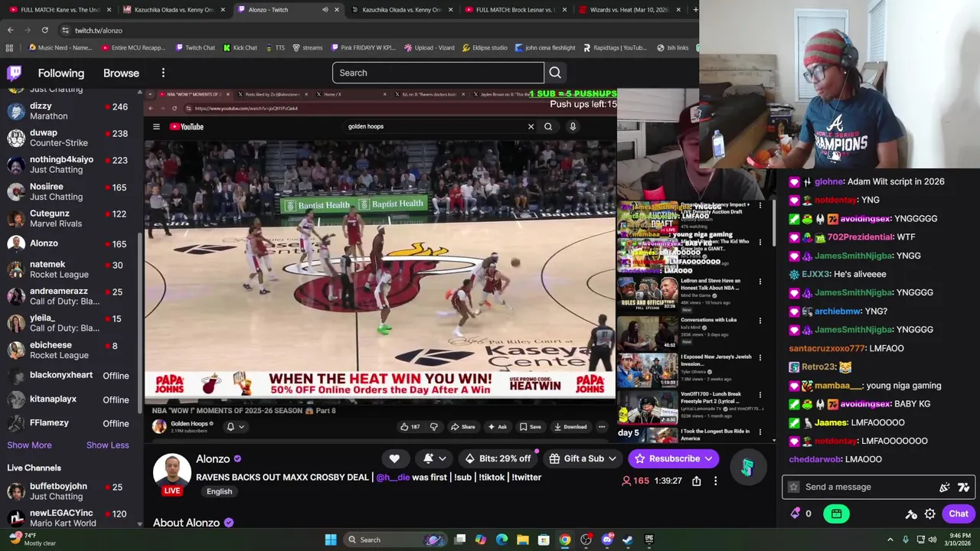Click the search magnifier button
980x551 pixels.
pyautogui.click(x=555, y=73)
